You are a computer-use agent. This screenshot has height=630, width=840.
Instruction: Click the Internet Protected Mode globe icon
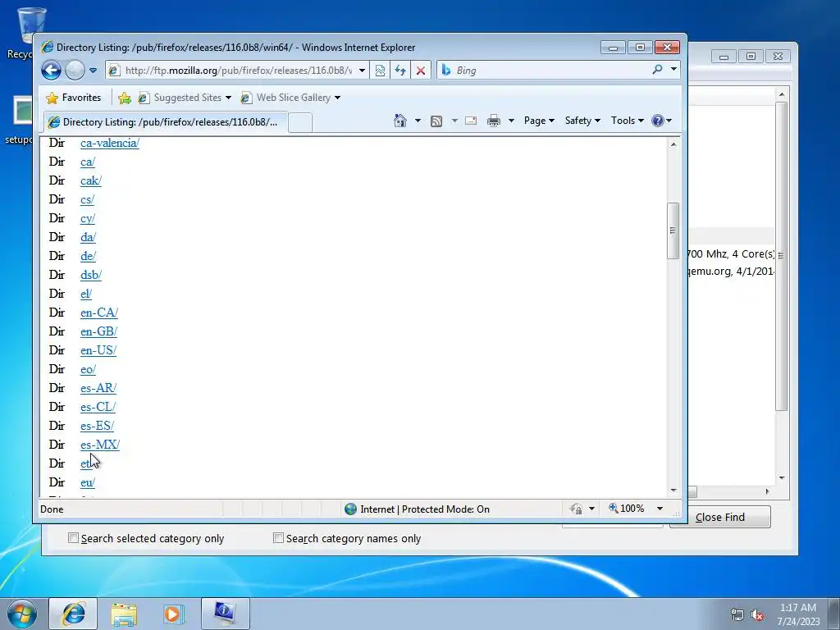[351, 509]
